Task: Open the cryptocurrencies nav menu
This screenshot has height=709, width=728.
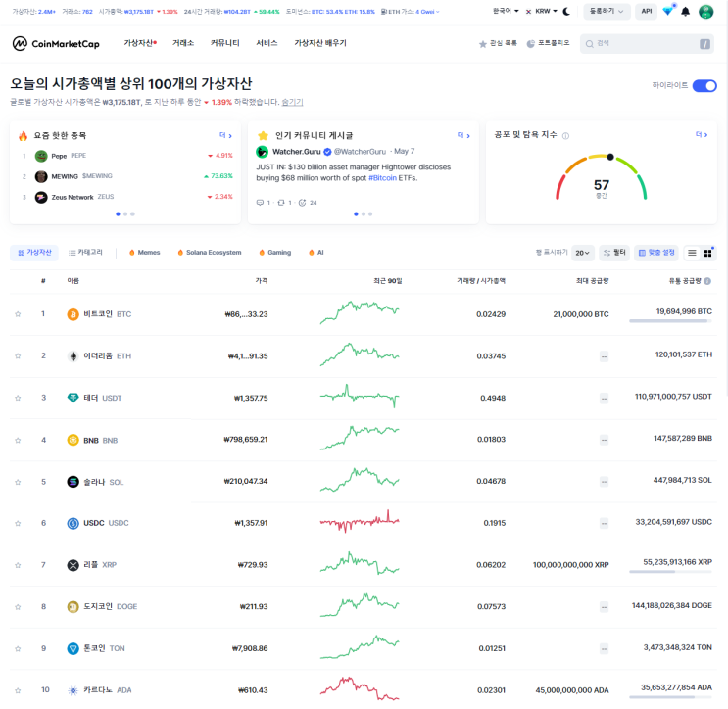Action: 140,43
